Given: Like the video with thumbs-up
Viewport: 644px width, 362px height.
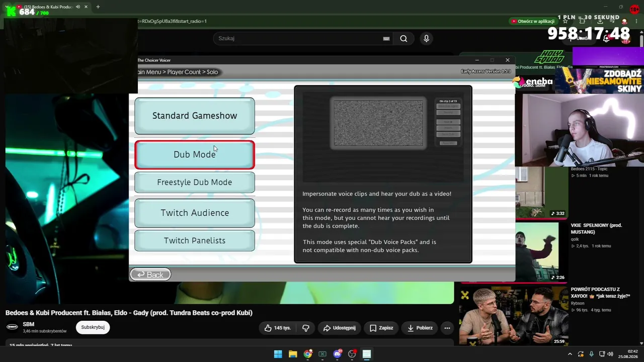Looking at the screenshot, I should (278, 328).
